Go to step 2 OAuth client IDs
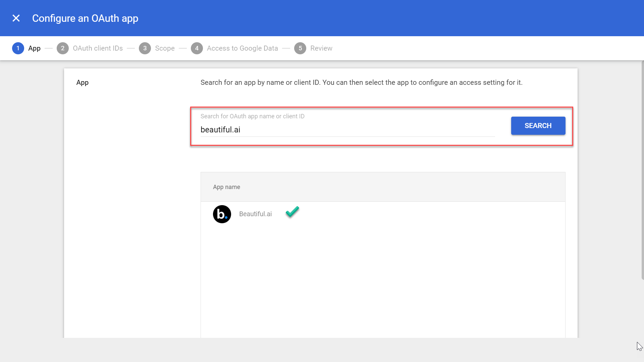The width and height of the screenshot is (644, 362). [x=90, y=48]
